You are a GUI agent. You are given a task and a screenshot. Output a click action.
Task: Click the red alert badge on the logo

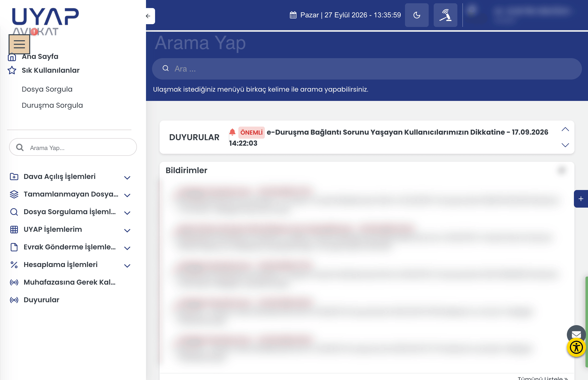[x=34, y=32]
